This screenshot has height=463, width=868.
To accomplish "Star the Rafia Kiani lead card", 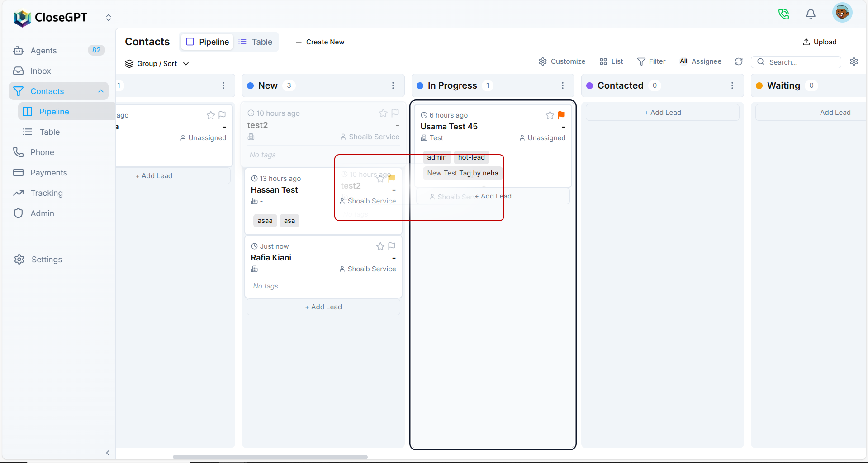I will click(380, 246).
